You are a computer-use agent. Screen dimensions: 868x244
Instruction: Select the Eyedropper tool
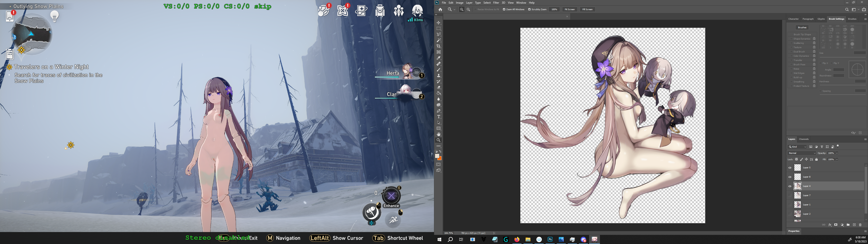coord(438,58)
